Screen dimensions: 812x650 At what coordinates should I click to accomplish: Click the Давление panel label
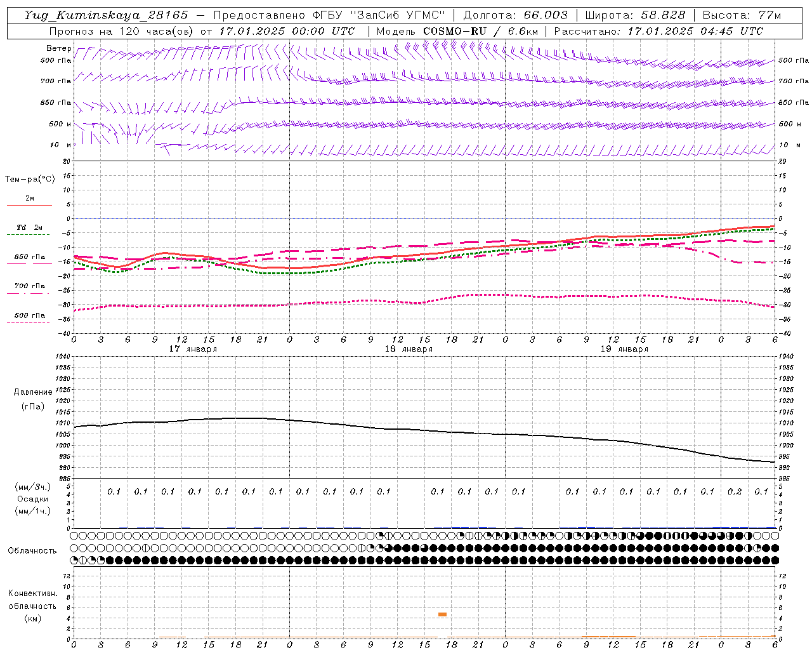point(33,392)
